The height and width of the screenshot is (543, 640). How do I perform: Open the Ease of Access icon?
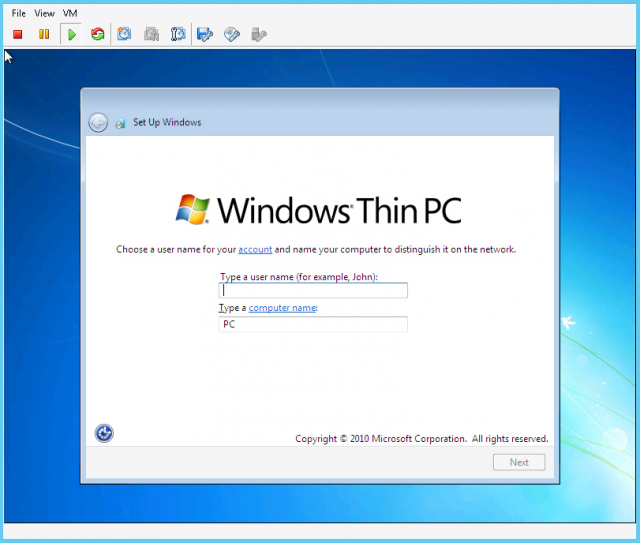click(104, 433)
